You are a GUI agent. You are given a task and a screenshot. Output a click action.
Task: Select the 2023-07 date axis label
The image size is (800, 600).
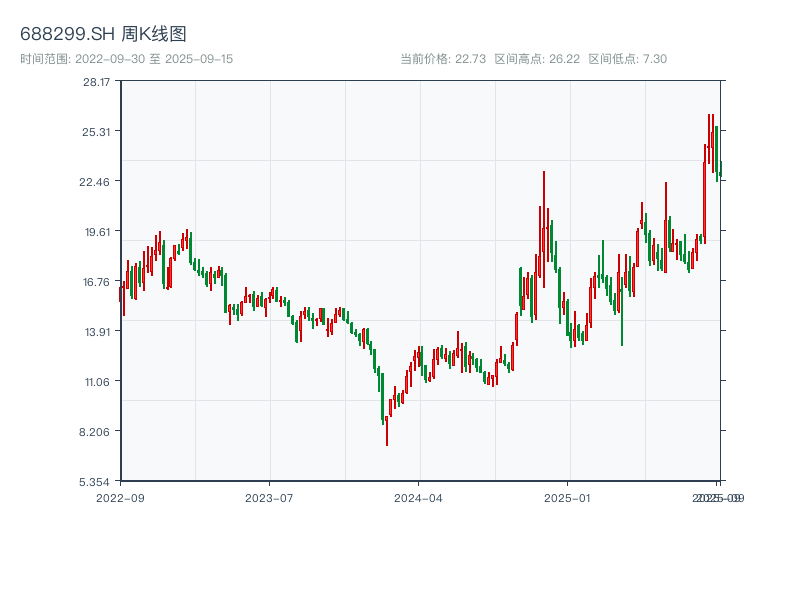tap(269, 497)
